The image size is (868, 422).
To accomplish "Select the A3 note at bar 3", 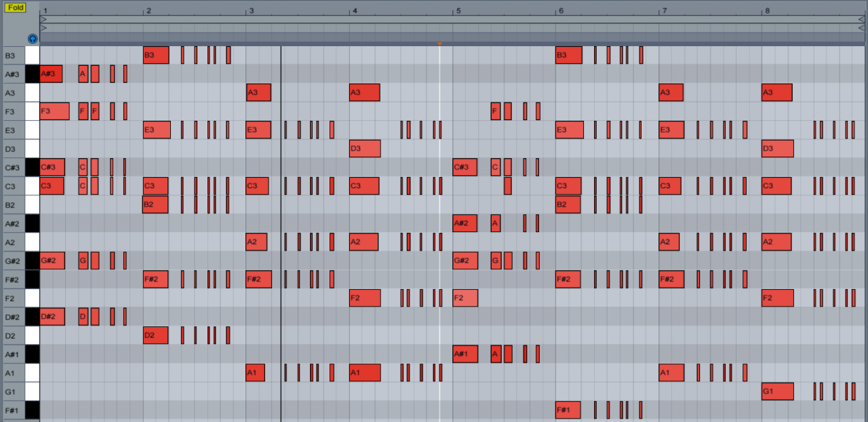I will click(258, 92).
